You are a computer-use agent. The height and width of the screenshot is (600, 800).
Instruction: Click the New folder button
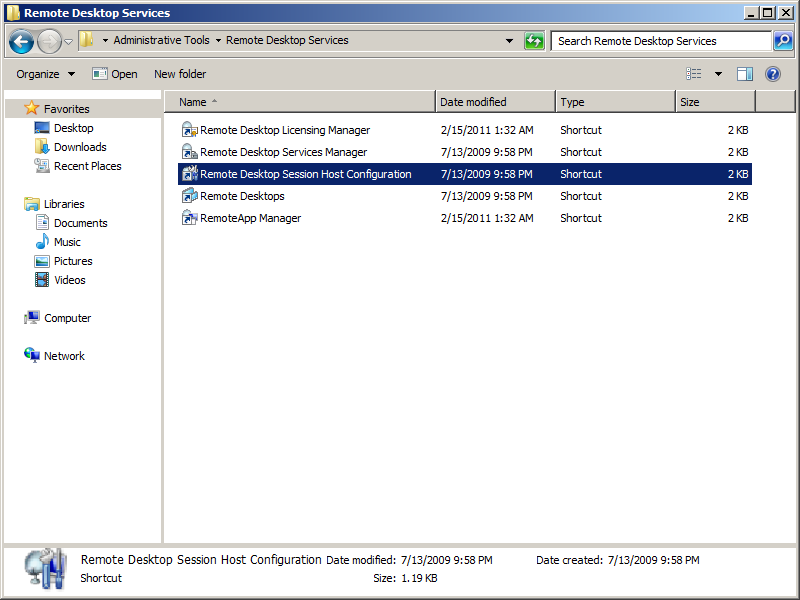click(180, 74)
